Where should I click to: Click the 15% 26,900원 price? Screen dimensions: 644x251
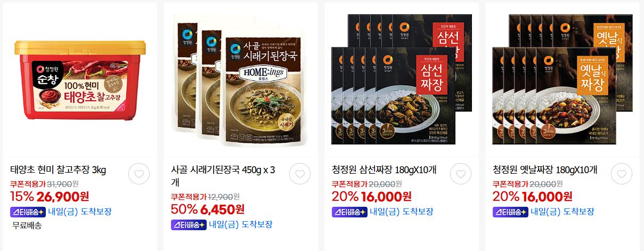click(x=51, y=196)
